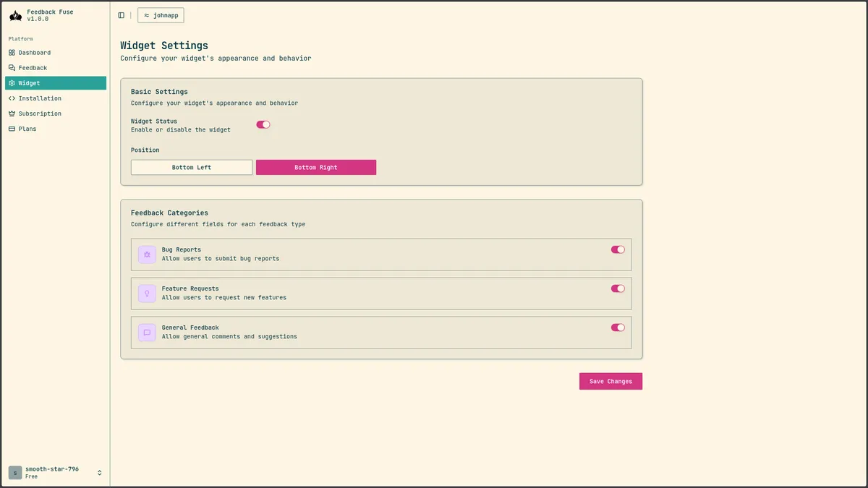Click the Save Changes button
The image size is (868, 488).
(x=610, y=381)
